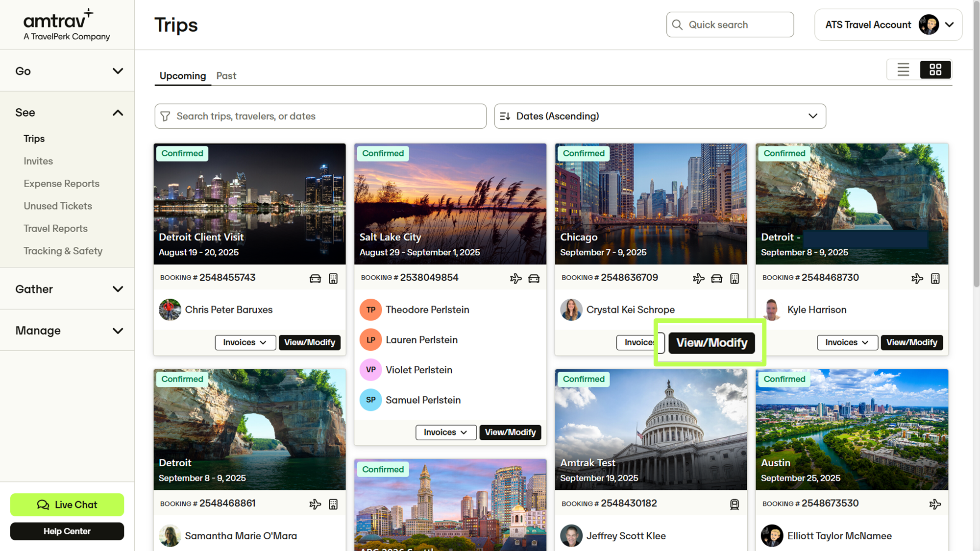Click the flight icon on Chicago booking

point(698,279)
